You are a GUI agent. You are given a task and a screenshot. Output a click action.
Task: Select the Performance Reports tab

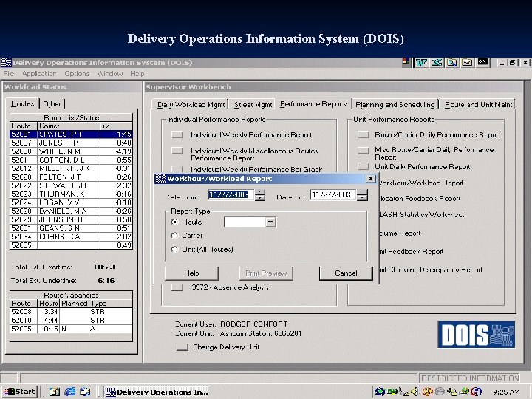pos(313,104)
